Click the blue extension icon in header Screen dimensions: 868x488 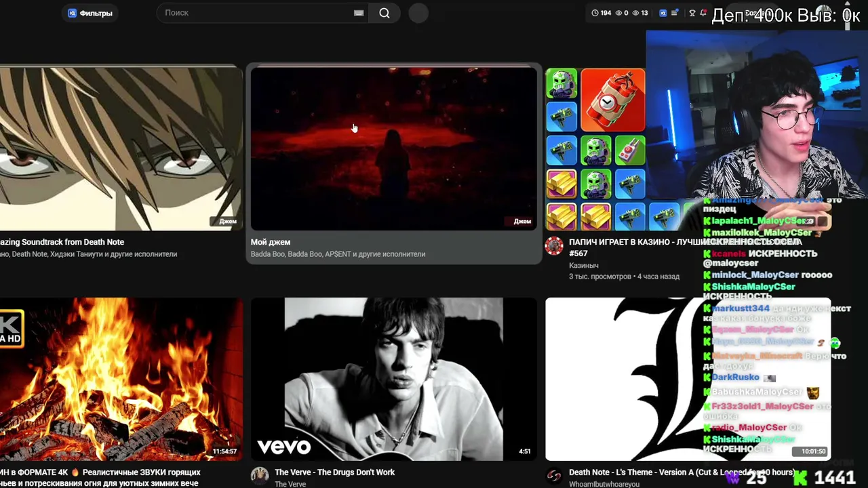tap(663, 13)
